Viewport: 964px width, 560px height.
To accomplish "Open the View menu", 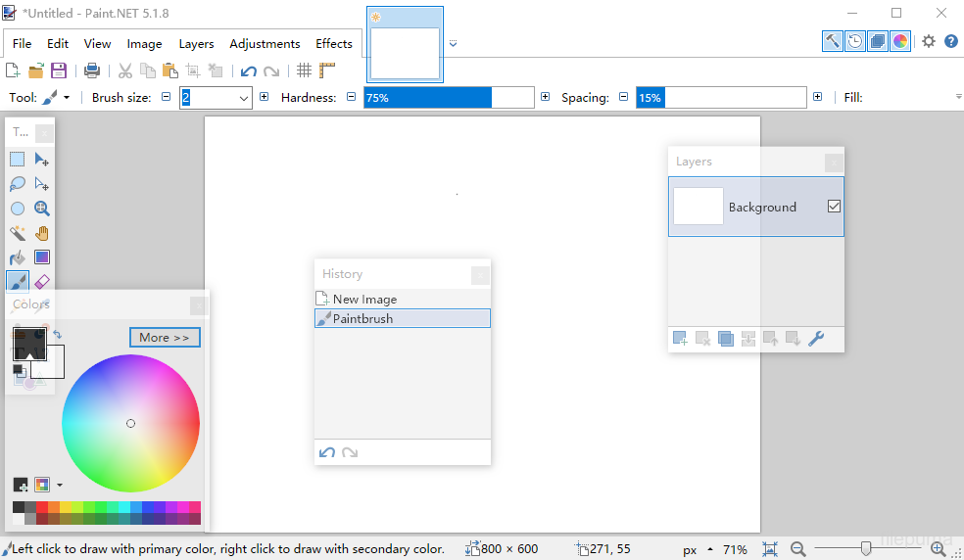I will (x=97, y=44).
